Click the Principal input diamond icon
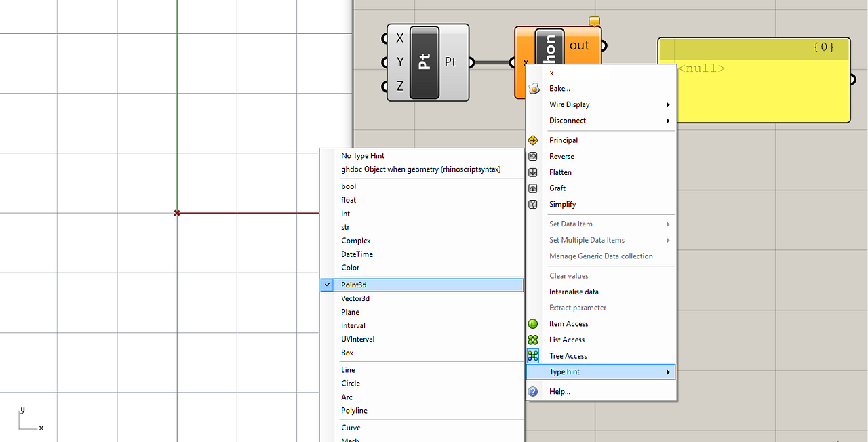This screenshot has width=868, height=442. pos(533,140)
